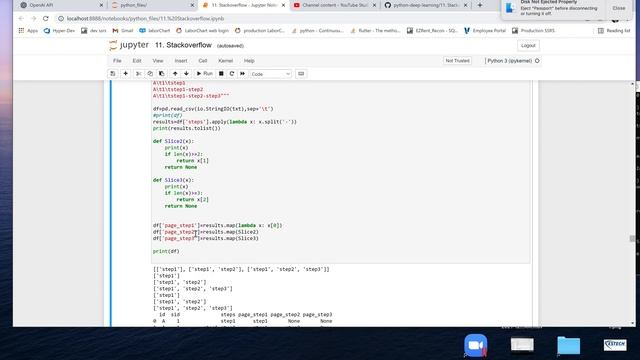Close the Disk Not Ejected Properly notification
Screen dimensions: 640x360
[619, 8]
